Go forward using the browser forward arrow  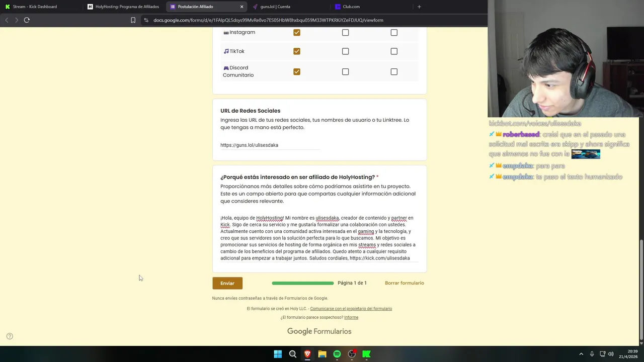(17, 20)
